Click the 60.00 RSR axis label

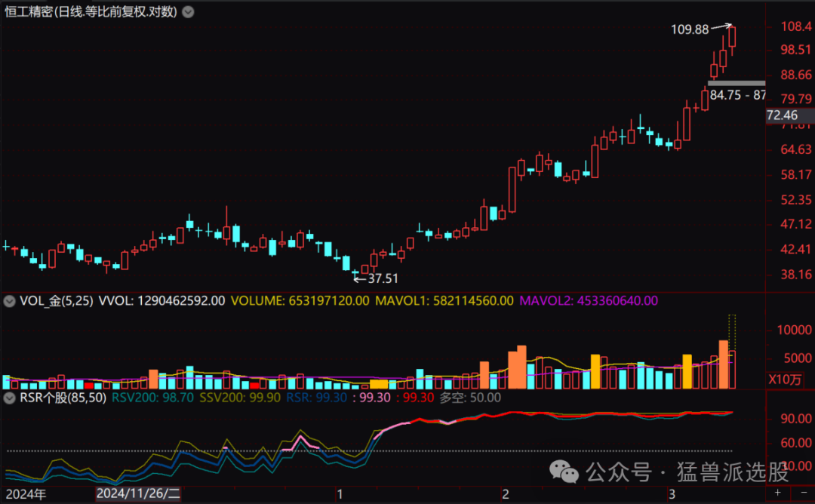(x=796, y=443)
